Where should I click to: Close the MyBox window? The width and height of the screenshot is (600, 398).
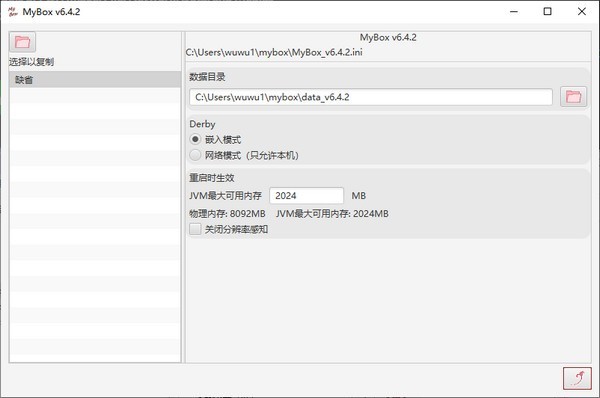[582, 11]
